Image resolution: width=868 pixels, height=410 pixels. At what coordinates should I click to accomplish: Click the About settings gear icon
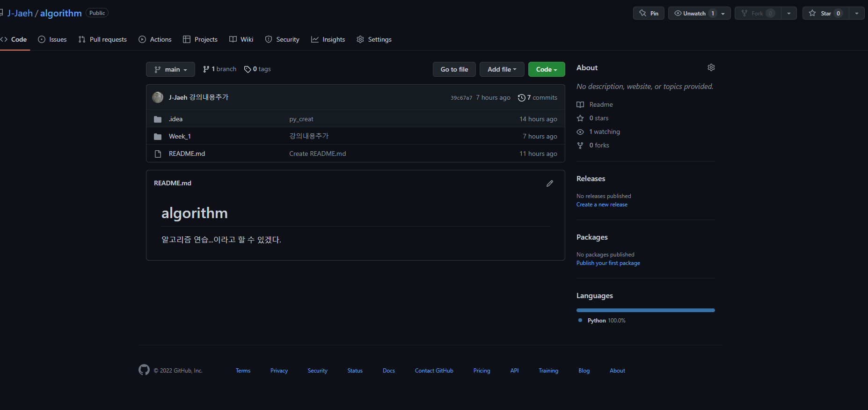coord(711,67)
